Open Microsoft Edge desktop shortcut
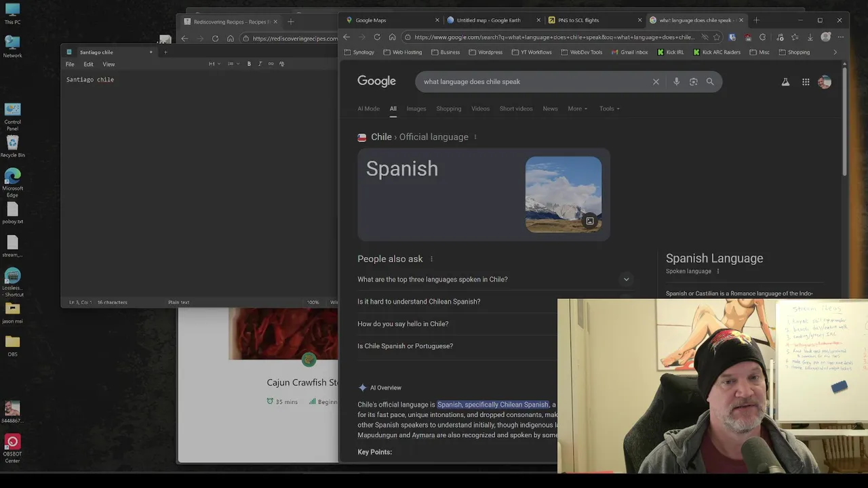The image size is (868, 488). coord(12,182)
